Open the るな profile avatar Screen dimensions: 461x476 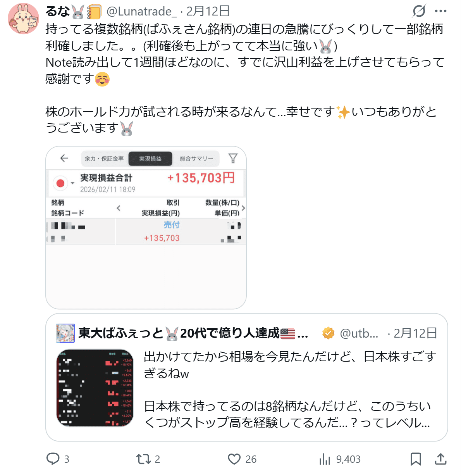23,19
